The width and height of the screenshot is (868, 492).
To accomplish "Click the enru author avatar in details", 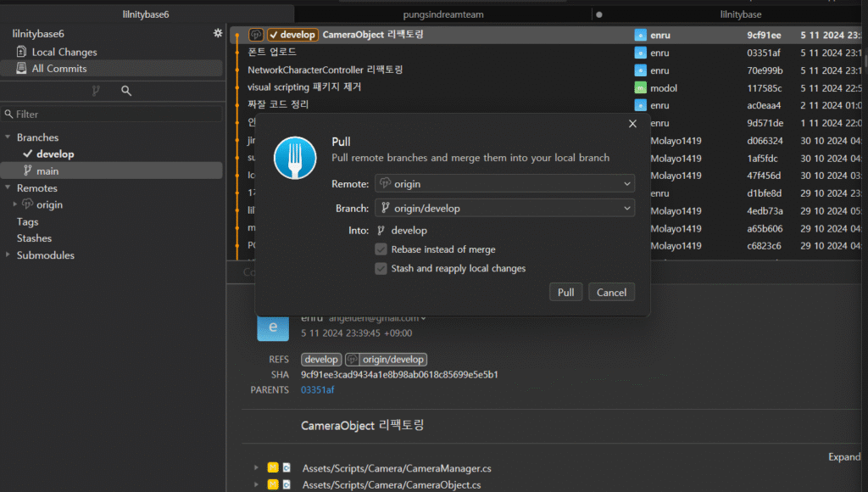I will click(272, 327).
